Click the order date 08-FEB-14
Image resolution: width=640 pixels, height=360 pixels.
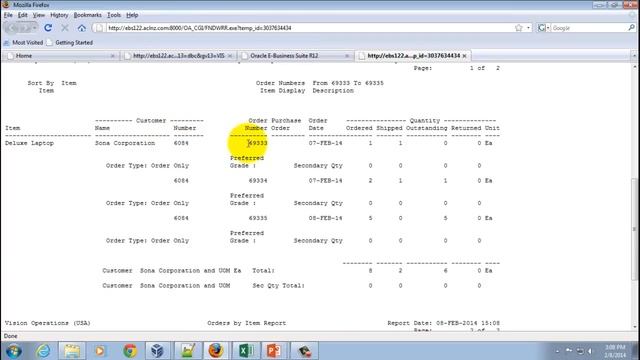[325, 218]
